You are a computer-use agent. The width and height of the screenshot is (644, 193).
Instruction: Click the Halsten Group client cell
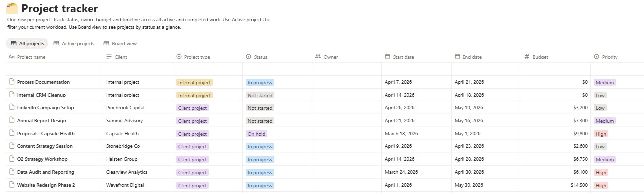tap(138, 160)
